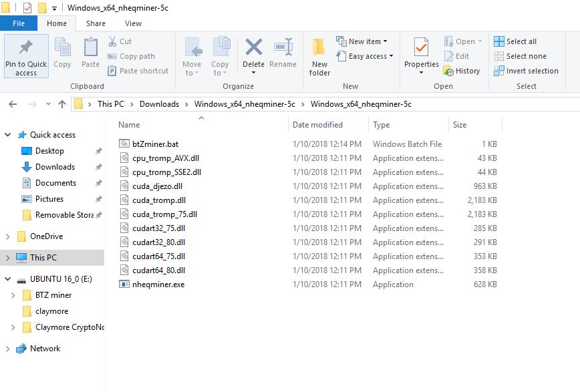Open the file History
This screenshot has width=580, height=392.
coord(462,71)
